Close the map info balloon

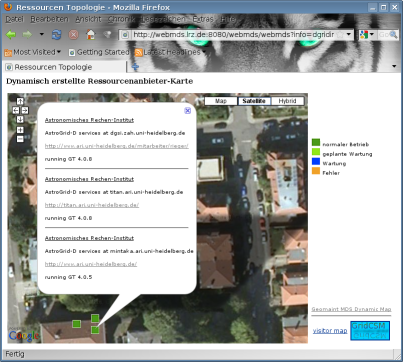tap(188, 111)
